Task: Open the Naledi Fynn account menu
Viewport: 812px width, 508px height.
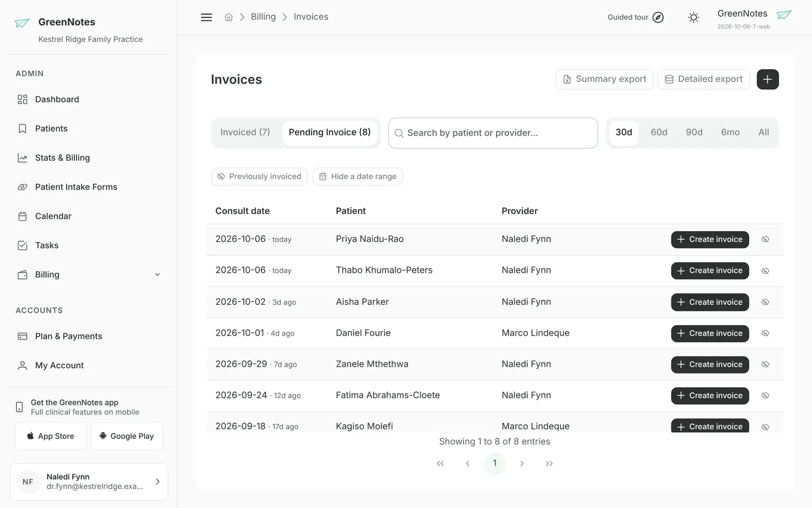Action: click(x=89, y=482)
